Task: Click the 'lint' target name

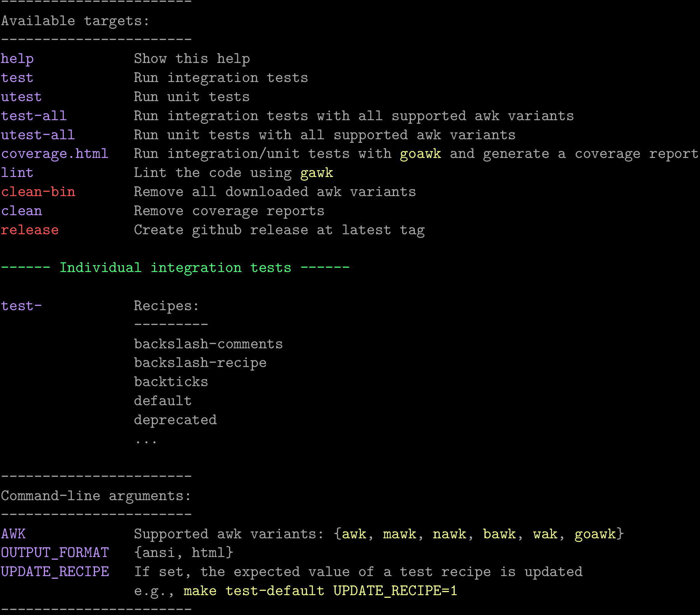Action: coord(17,173)
